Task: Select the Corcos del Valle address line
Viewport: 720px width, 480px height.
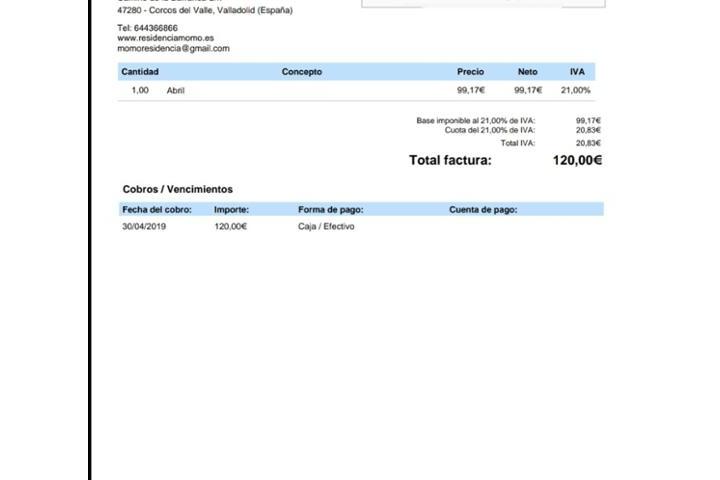Action: 205,11
